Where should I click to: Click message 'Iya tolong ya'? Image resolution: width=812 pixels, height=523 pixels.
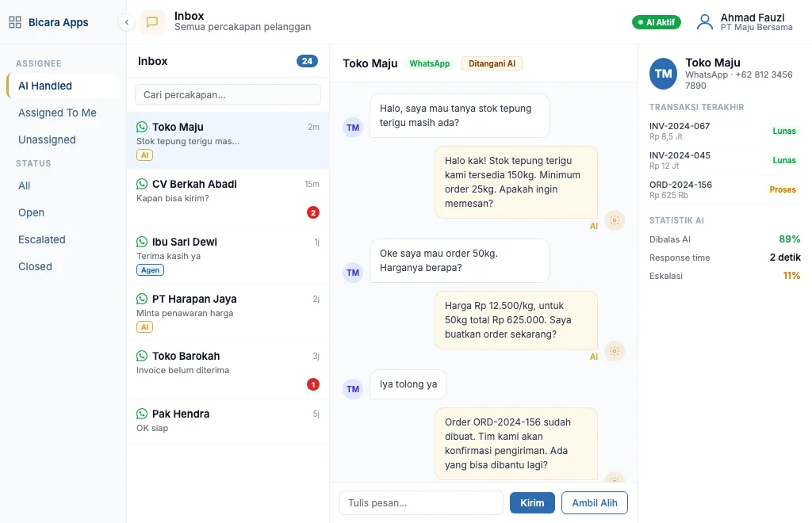coord(408,384)
